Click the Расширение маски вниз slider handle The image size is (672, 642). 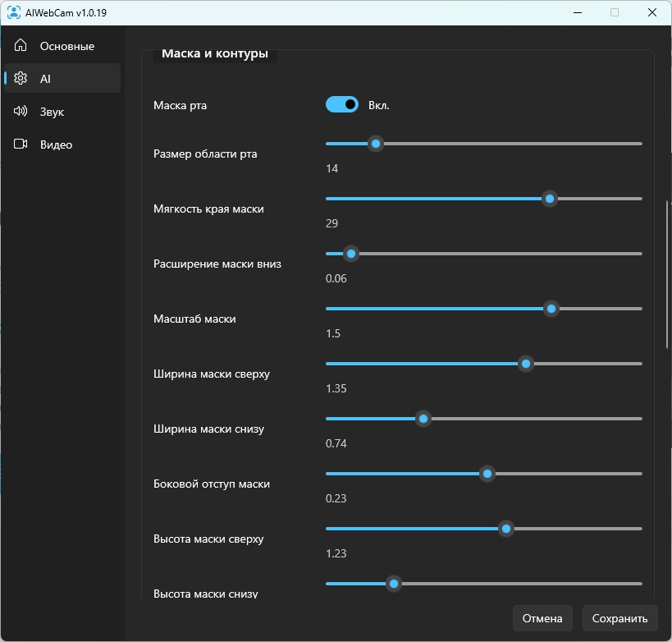[351, 254]
